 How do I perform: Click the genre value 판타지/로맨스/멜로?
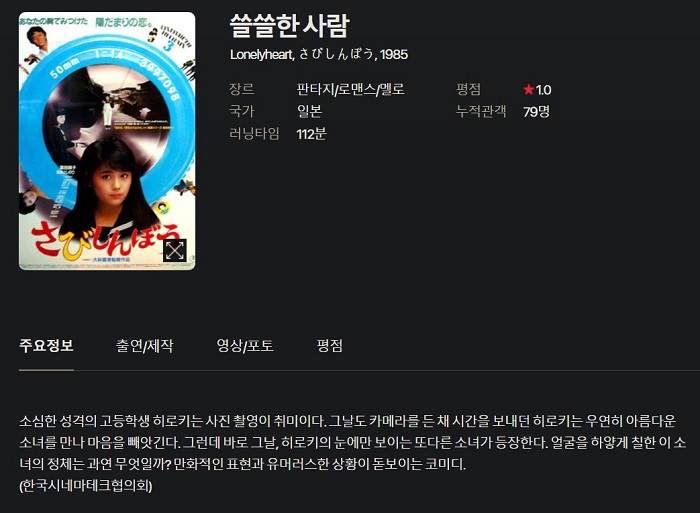coord(350,89)
